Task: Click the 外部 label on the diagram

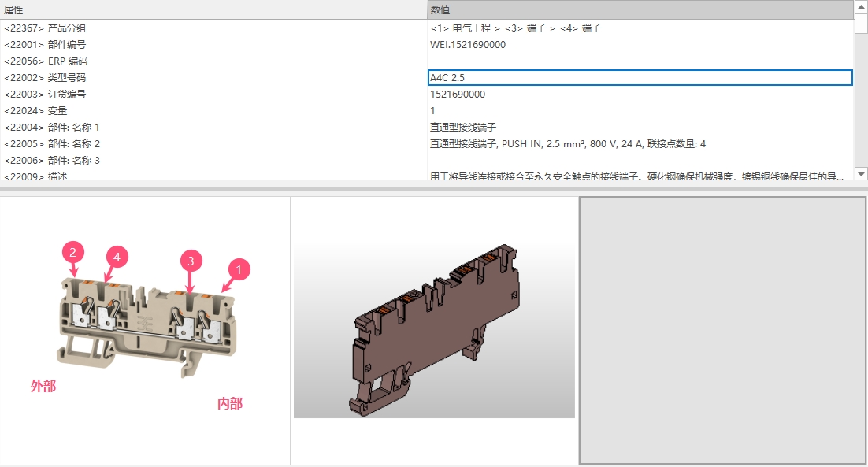Action: [x=43, y=386]
